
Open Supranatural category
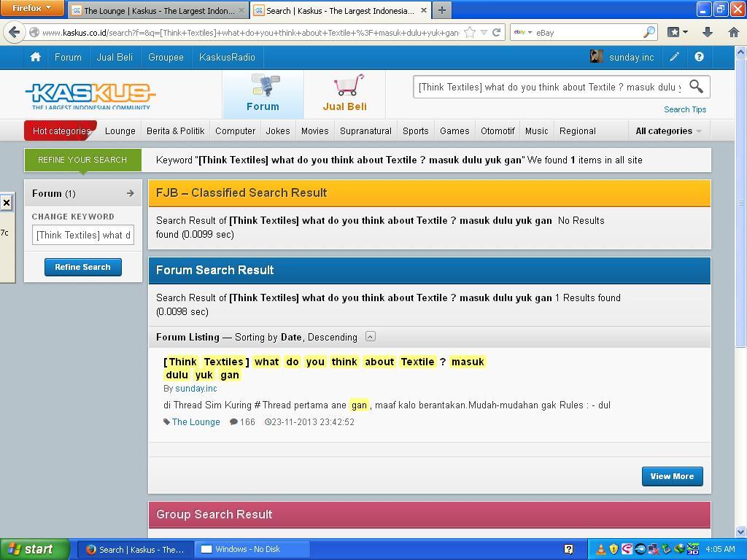click(366, 131)
